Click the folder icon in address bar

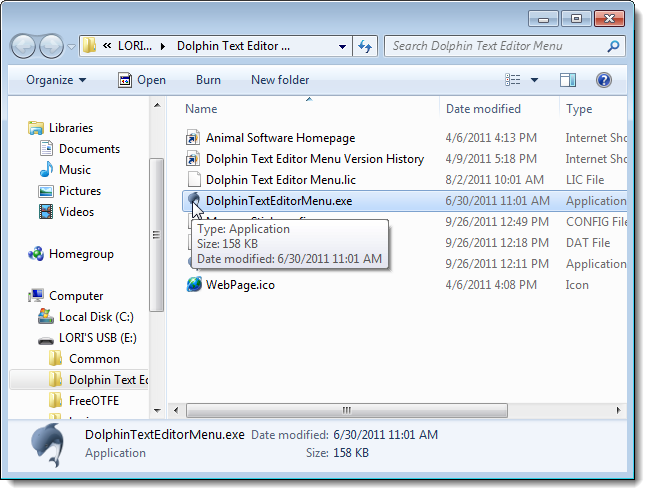89,46
